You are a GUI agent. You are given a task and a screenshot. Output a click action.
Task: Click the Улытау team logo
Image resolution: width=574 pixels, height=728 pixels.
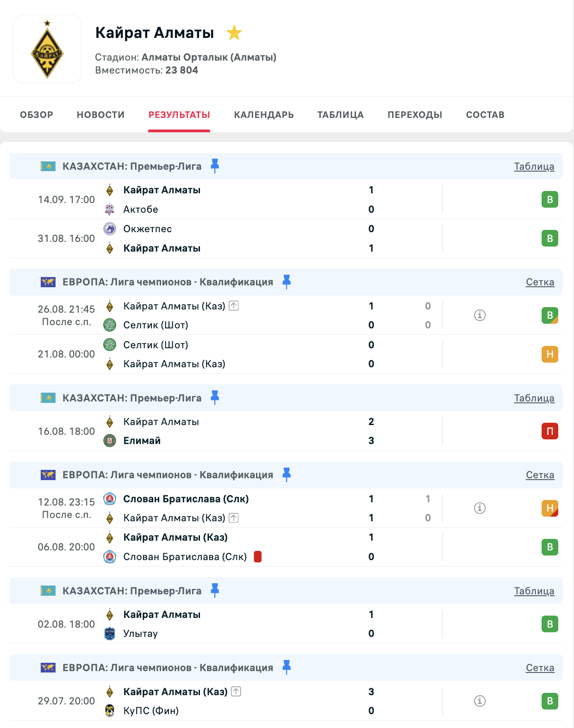(x=110, y=634)
